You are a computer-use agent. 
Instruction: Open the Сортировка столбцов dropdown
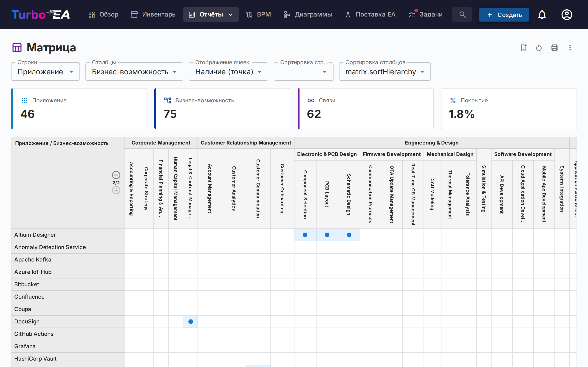[x=385, y=72]
